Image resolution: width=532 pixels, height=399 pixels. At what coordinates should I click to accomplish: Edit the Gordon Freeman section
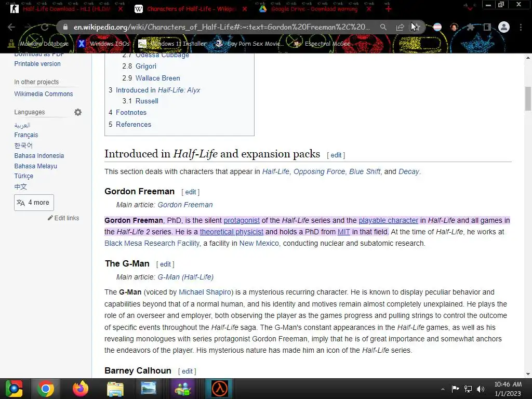190,192
